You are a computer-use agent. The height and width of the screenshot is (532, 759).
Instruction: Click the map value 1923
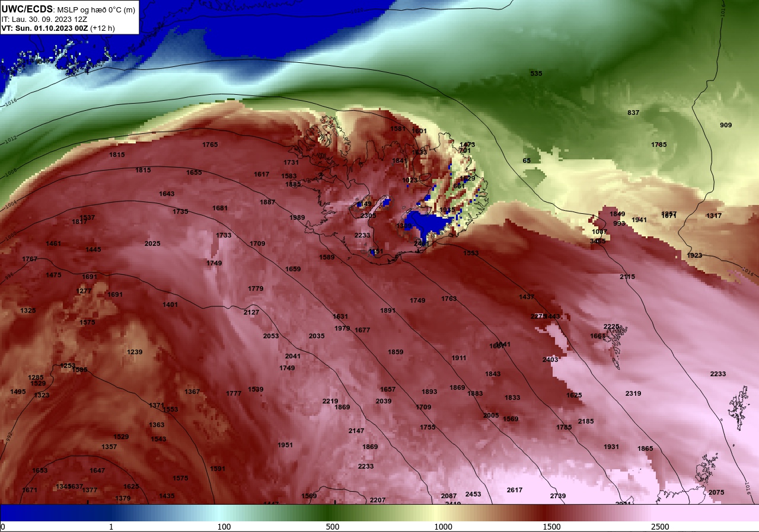(x=694, y=255)
